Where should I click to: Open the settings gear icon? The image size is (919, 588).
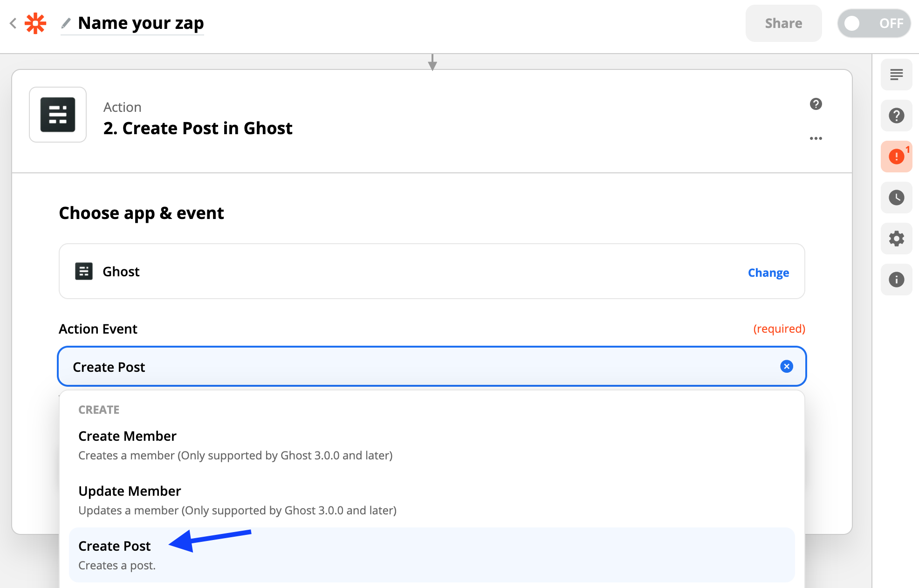(896, 239)
